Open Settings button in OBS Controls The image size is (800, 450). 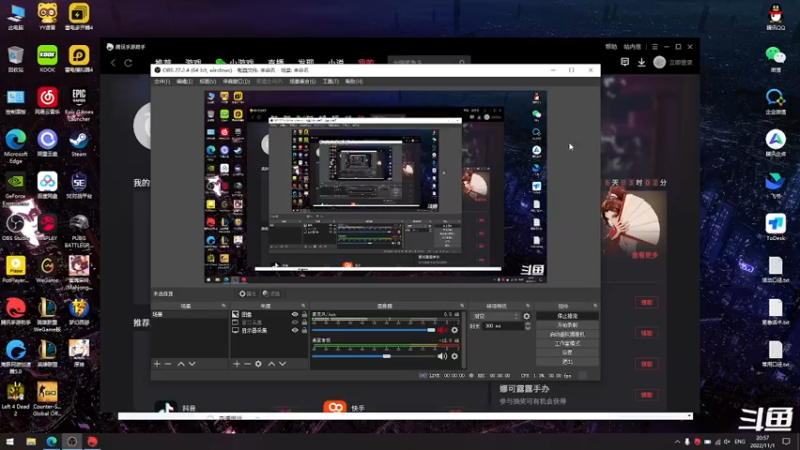[x=567, y=353]
